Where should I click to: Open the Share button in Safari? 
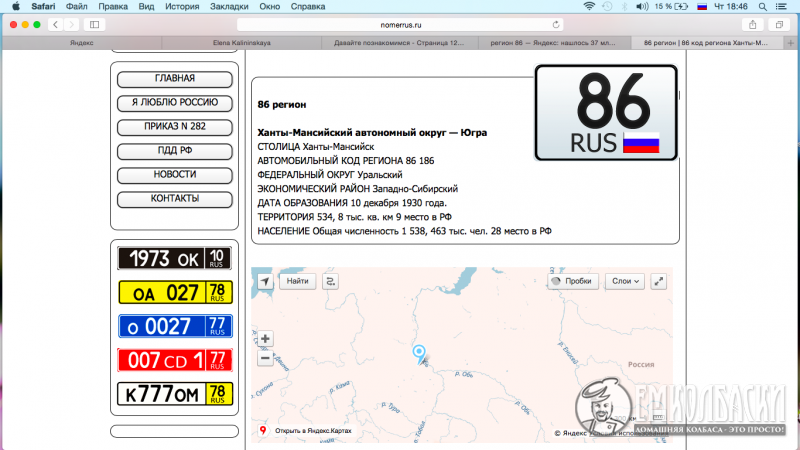point(753,24)
